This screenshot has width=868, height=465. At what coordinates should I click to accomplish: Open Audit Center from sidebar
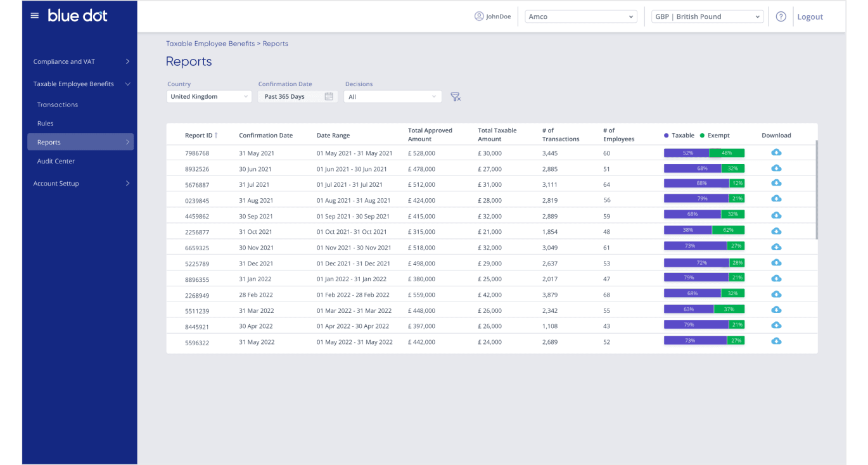click(x=56, y=162)
